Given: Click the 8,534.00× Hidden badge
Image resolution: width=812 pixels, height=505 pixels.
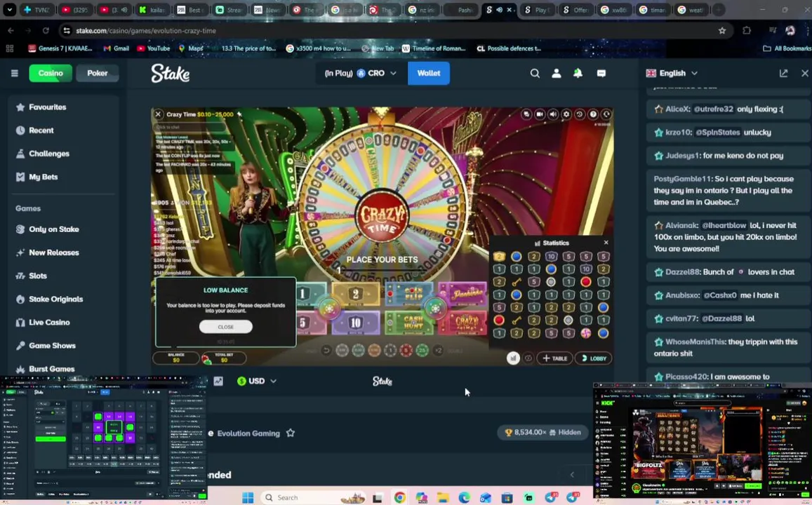Looking at the screenshot, I should pyautogui.click(x=543, y=433).
